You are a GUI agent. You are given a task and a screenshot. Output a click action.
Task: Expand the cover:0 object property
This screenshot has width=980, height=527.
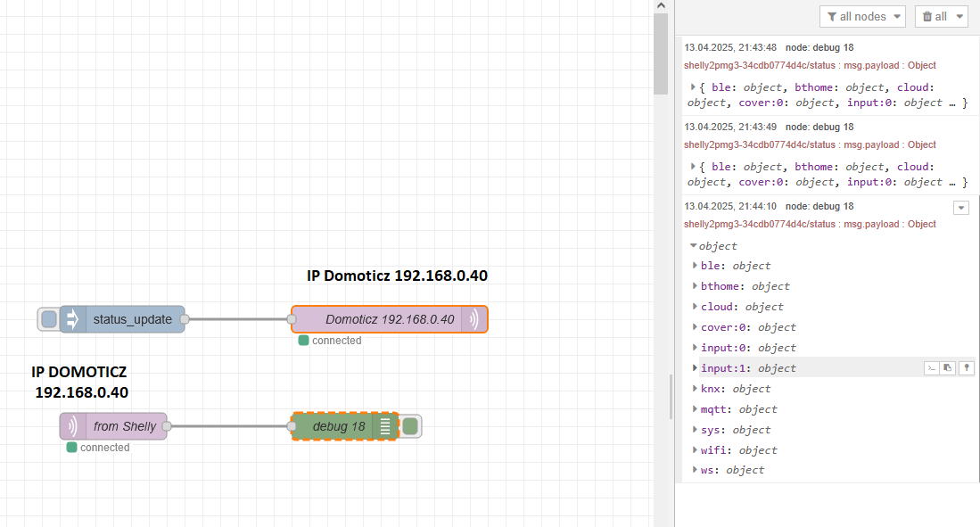coord(695,327)
